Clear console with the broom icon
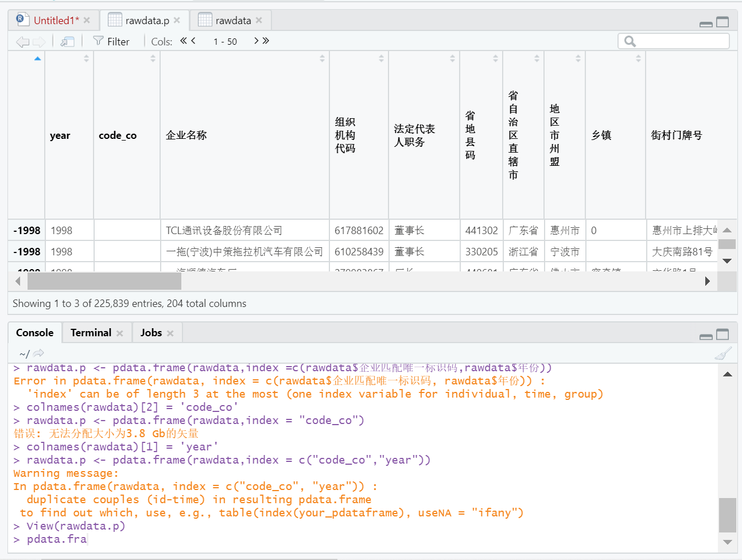742x560 pixels. coord(723,353)
